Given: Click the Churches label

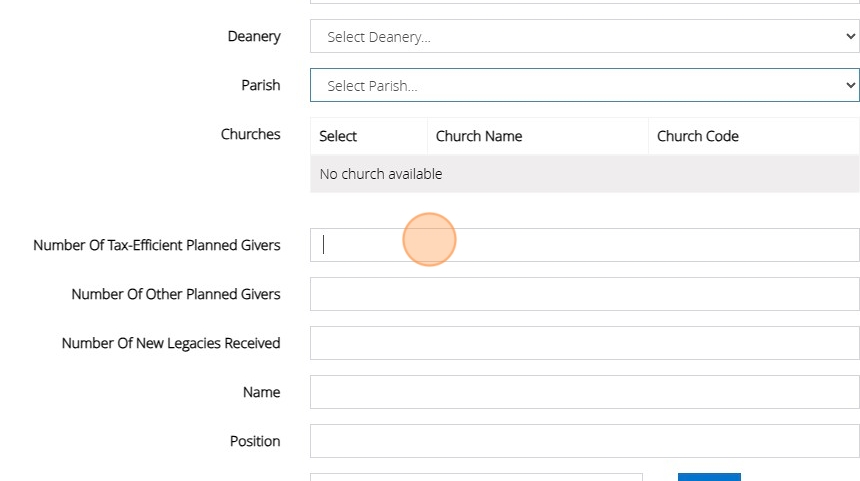Looking at the screenshot, I should coord(251,134).
